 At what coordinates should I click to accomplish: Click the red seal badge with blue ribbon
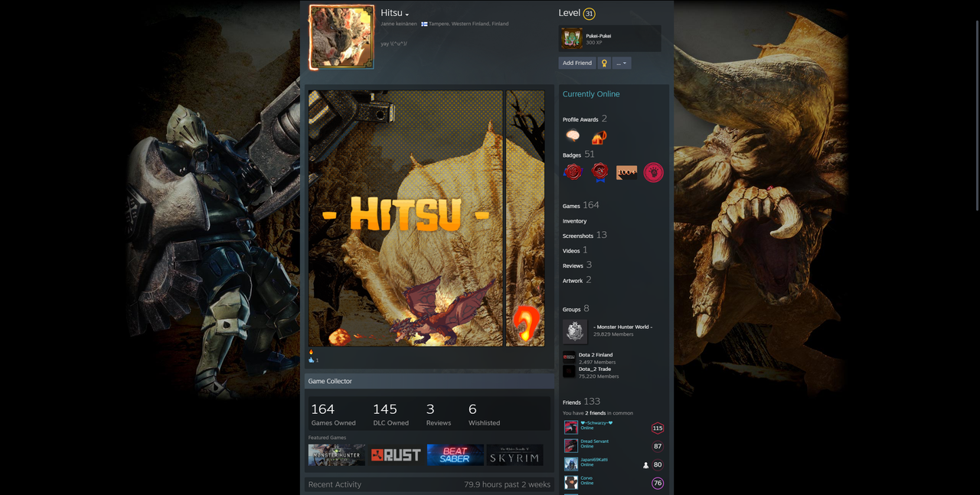click(x=599, y=172)
